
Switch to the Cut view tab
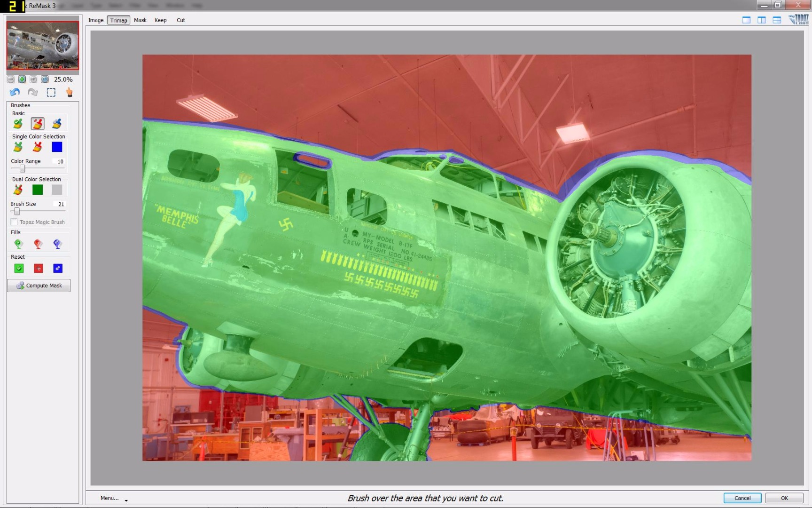181,20
